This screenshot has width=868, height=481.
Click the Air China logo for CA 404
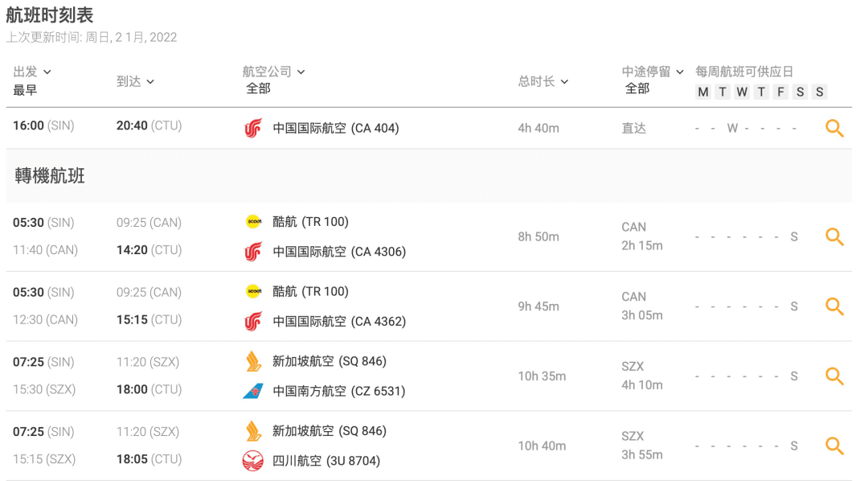pos(253,128)
